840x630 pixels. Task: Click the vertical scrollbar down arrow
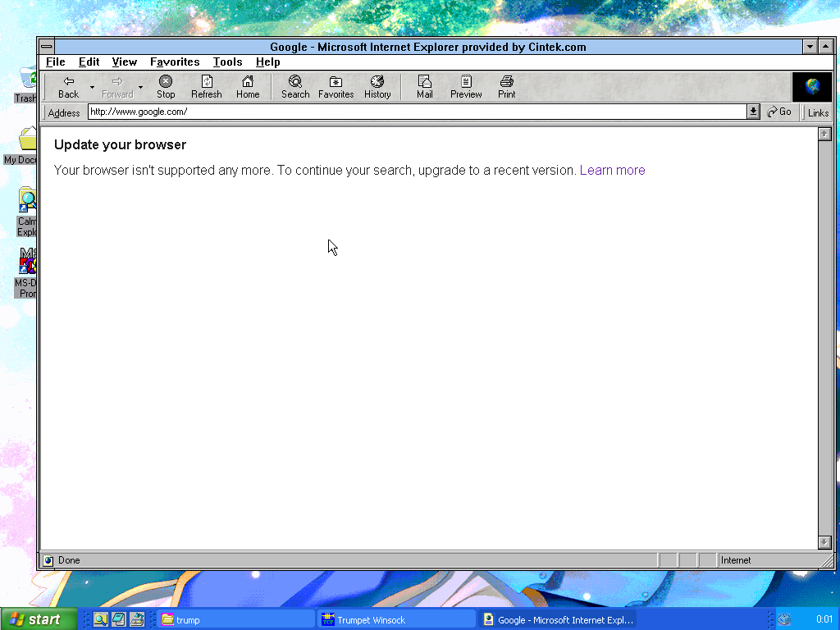point(824,542)
